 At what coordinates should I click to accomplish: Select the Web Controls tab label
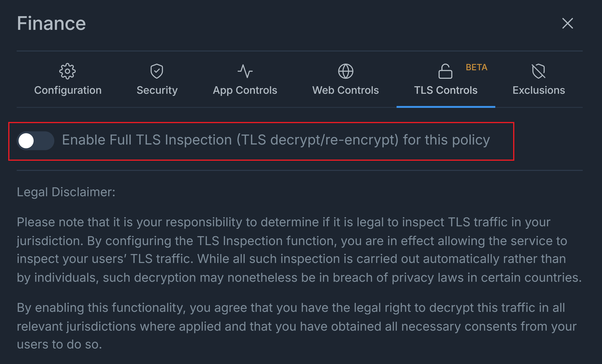tap(346, 90)
